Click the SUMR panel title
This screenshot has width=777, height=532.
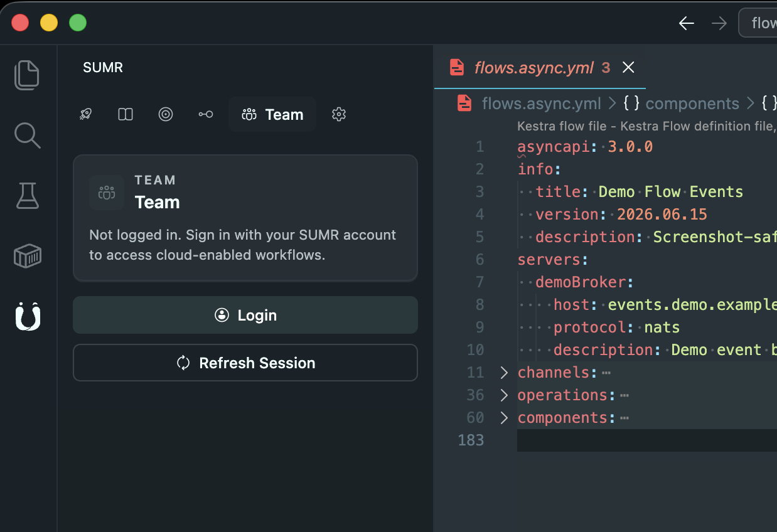point(103,67)
